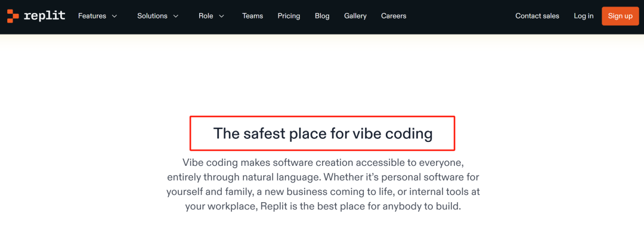
Task: Go to the Teams page
Action: pos(253,16)
